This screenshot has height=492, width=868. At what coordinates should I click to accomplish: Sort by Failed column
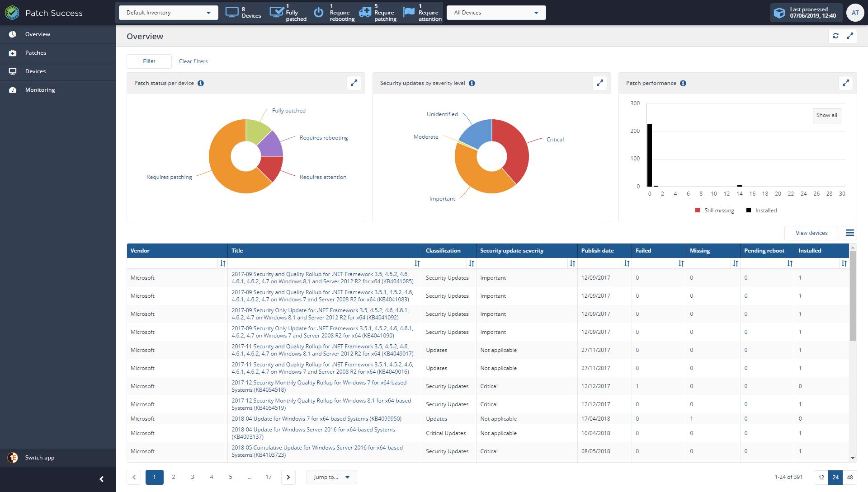pyautogui.click(x=681, y=263)
